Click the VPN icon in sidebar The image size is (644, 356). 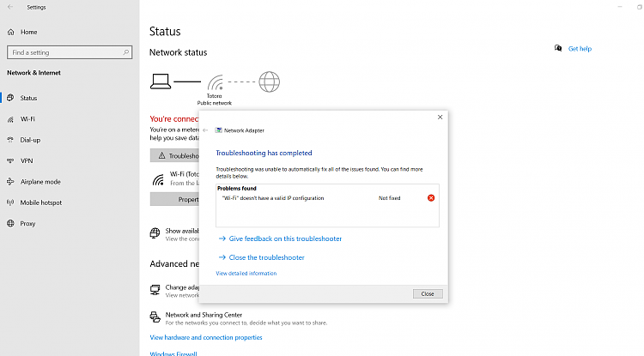[x=10, y=160]
